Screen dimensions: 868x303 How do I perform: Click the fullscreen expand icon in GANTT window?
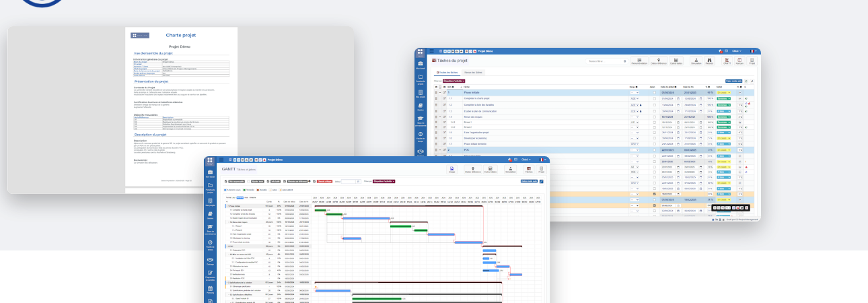point(542,181)
